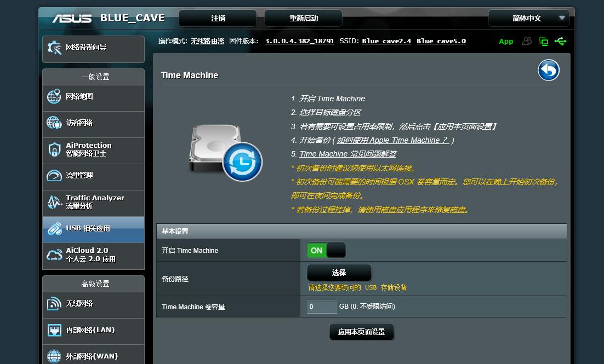Viewport: 604px width, 364px height.
Task: Click the hard disk Time Machine image
Action: [225, 152]
